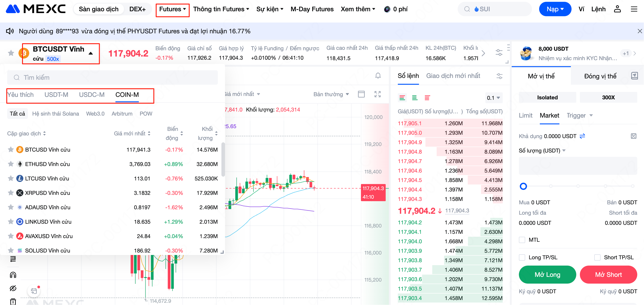Switch to Đóng vị thế tab
This screenshot has width=644, height=305.
tap(600, 76)
